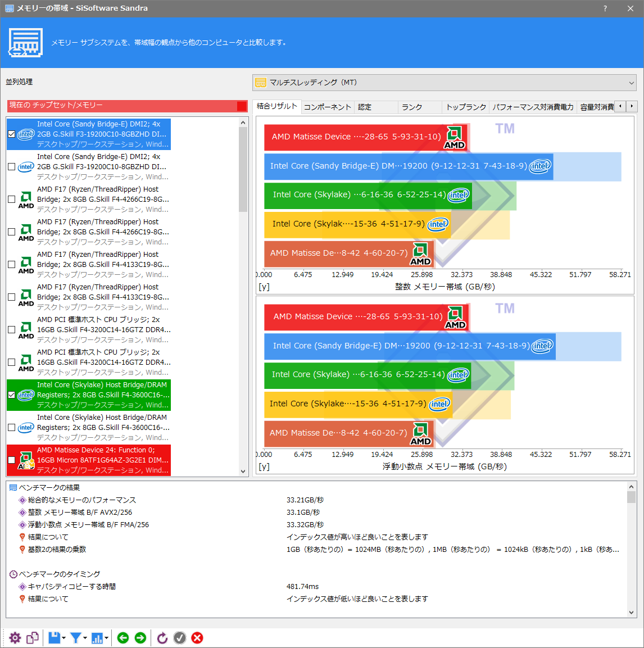Open the save icon dropdown arrow
Screen dimensions: 644x648
(x=64, y=638)
